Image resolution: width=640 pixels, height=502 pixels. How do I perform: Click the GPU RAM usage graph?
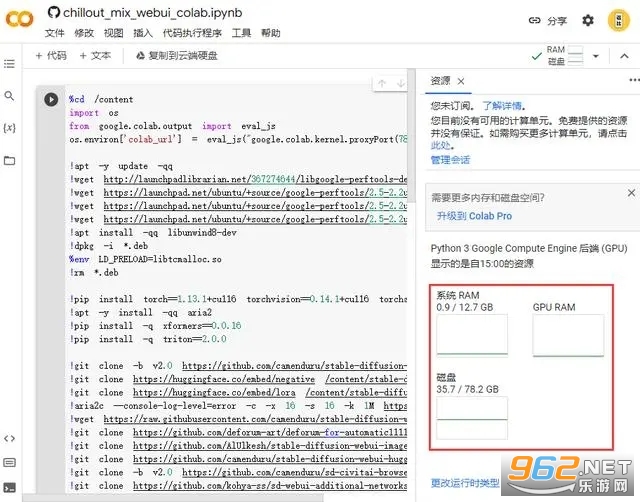tap(568, 335)
